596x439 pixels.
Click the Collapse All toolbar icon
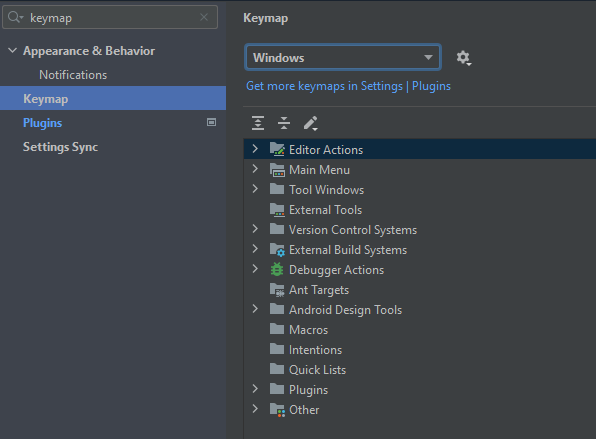point(284,123)
